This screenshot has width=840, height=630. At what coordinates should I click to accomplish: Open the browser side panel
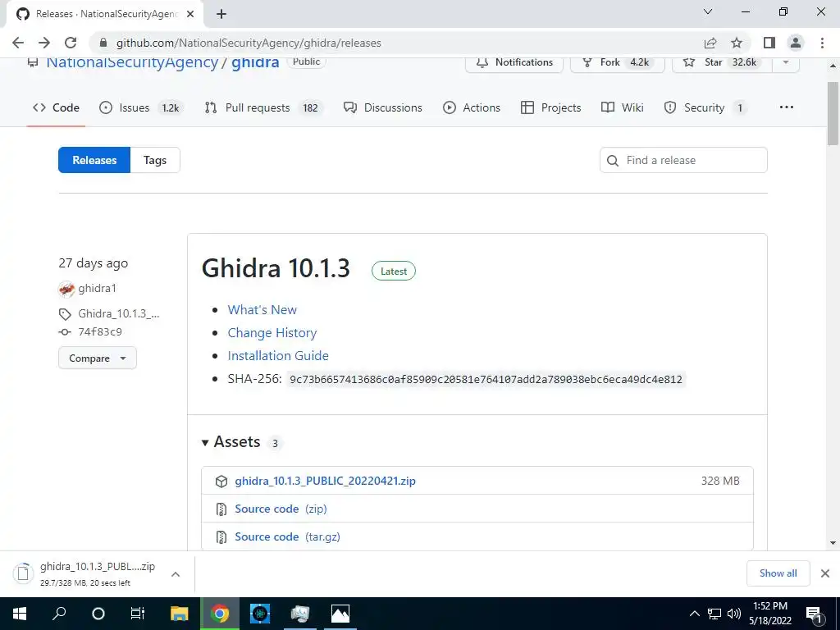pos(769,43)
